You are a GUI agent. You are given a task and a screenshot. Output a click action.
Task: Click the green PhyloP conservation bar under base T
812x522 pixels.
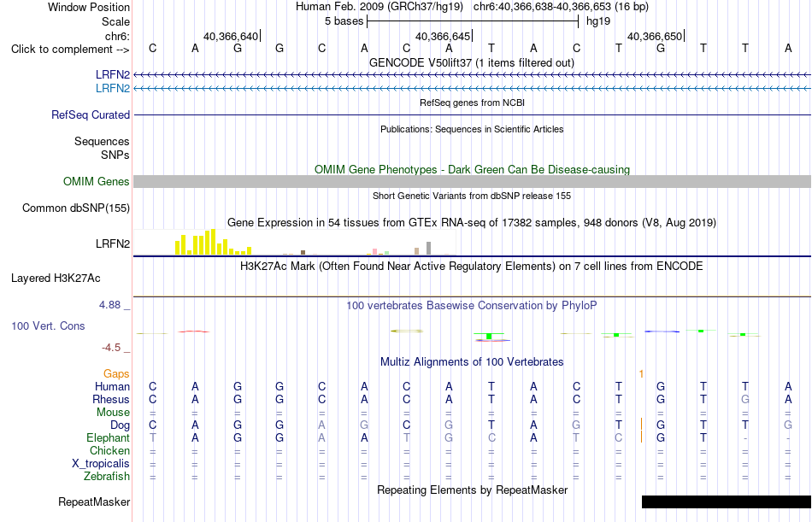click(489, 337)
